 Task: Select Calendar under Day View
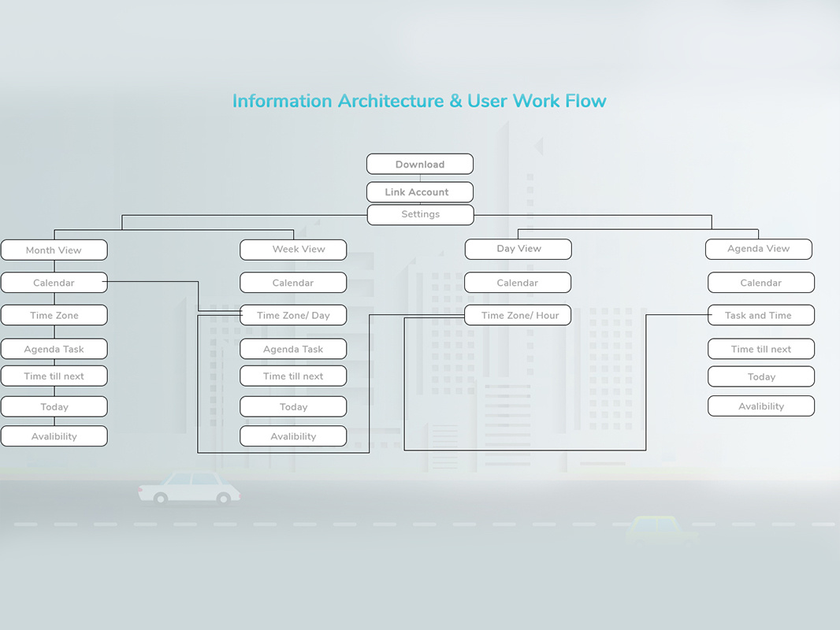pos(517,282)
